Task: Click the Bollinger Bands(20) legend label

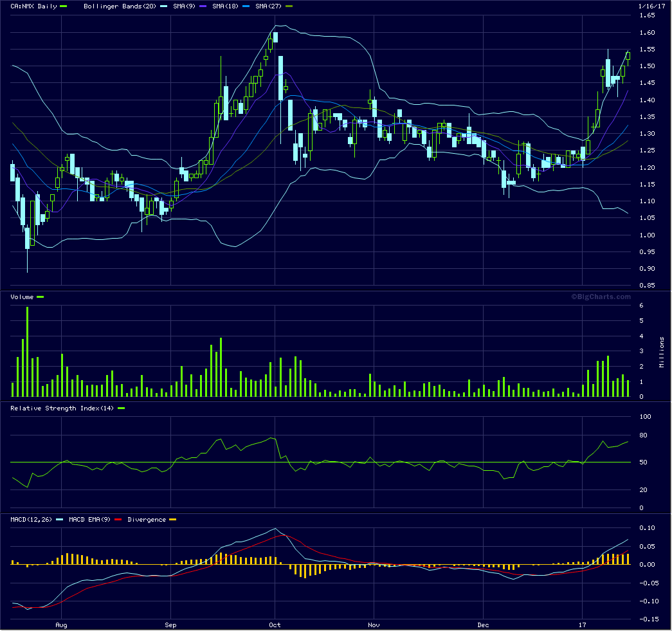Action: point(120,6)
